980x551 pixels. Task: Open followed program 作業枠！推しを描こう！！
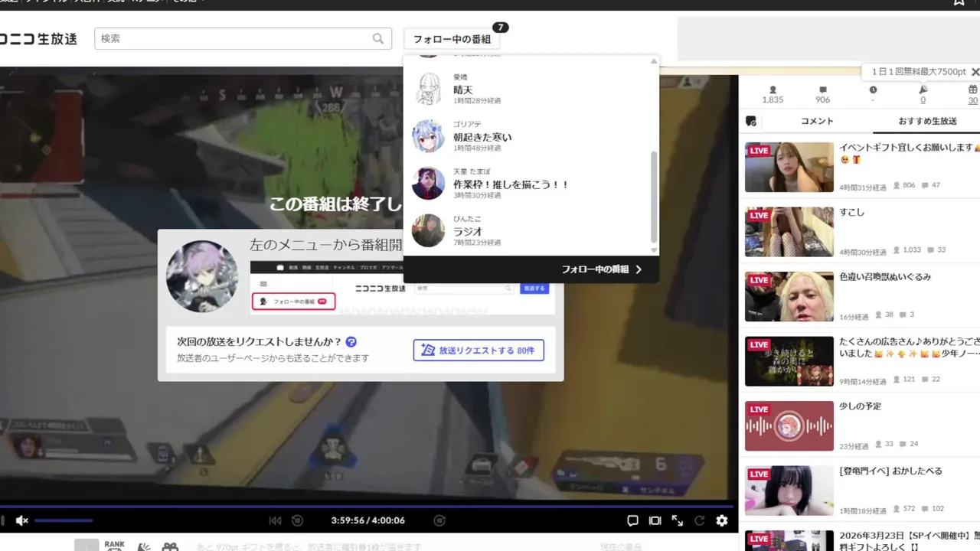pyautogui.click(x=511, y=185)
